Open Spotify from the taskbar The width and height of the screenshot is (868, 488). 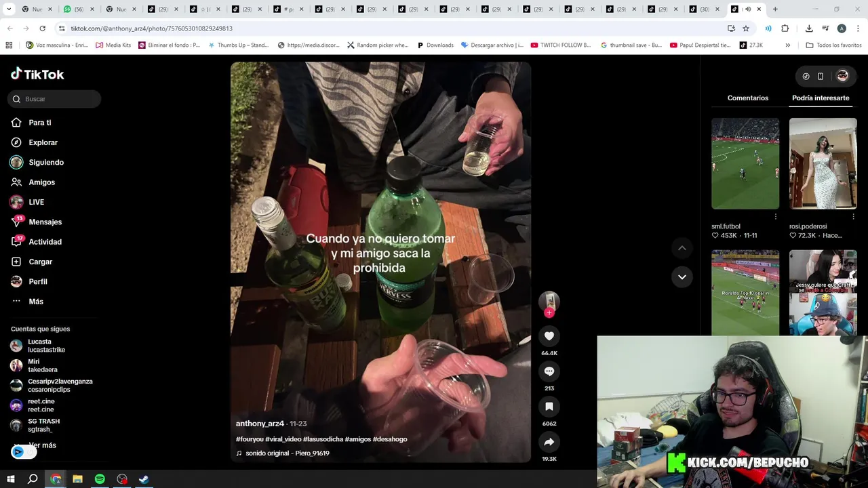tap(100, 479)
